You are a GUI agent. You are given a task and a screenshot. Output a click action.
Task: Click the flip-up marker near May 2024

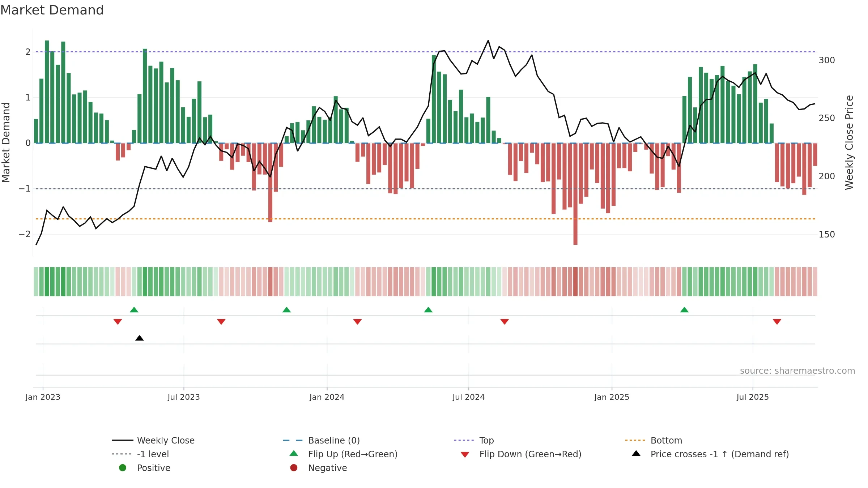428,310
